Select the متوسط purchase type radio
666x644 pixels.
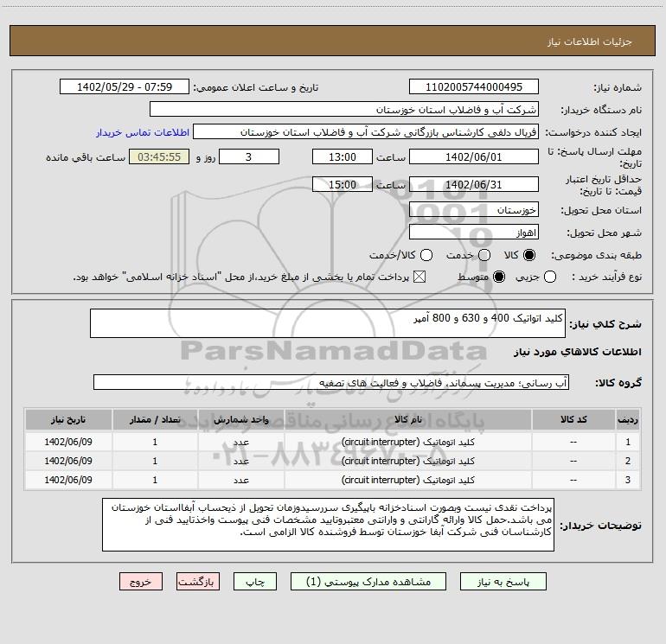499,277
